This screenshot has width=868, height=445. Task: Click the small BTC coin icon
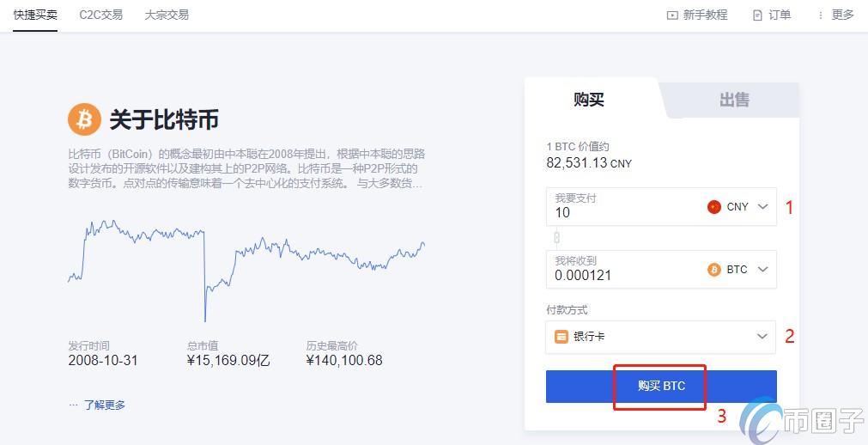(714, 270)
